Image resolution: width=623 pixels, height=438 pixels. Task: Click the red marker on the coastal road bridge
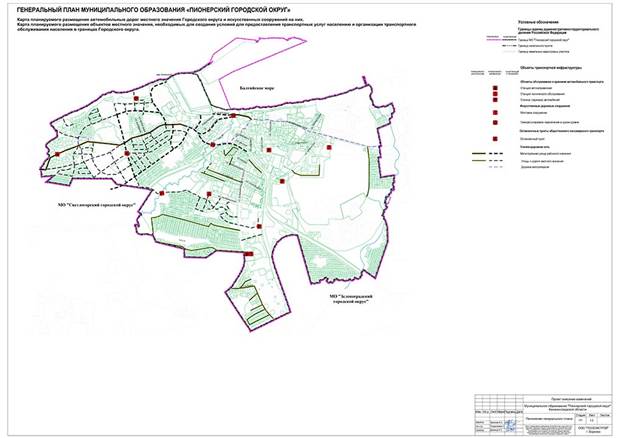(234, 116)
